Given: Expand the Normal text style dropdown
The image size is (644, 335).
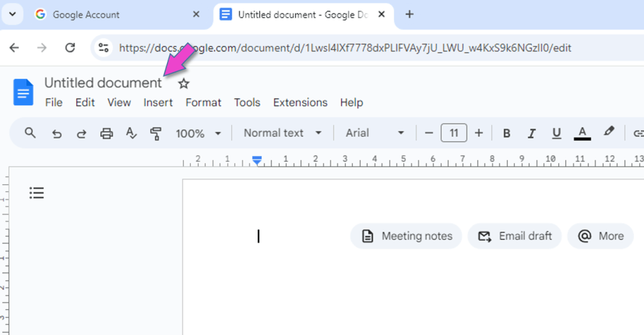Looking at the screenshot, I should point(282,133).
